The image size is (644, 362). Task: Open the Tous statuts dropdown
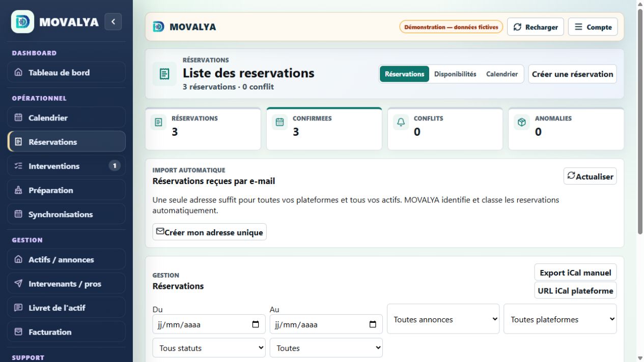coord(209,348)
